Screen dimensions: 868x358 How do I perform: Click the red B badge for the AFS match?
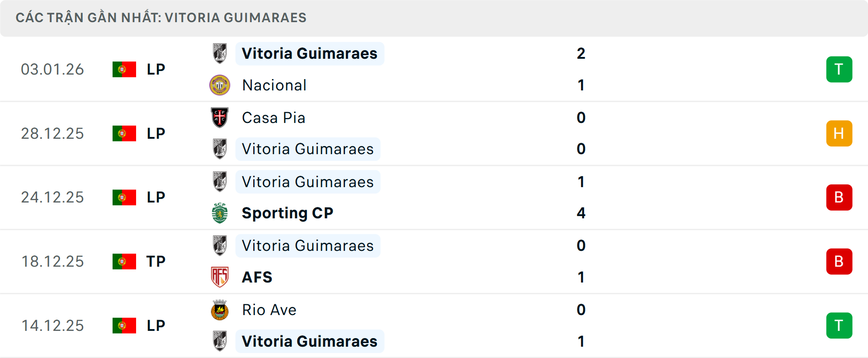click(x=839, y=261)
